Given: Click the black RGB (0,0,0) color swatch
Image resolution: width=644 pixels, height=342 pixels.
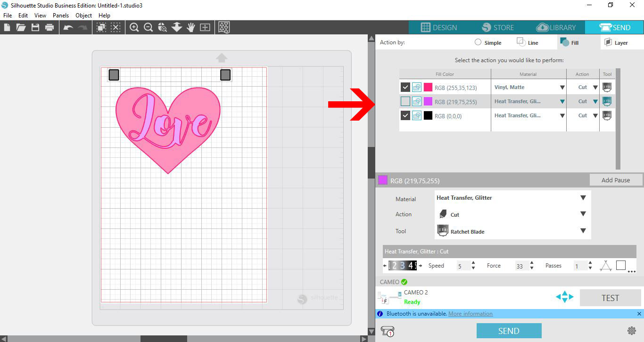Looking at the screenshot, I should coord(428,115).
